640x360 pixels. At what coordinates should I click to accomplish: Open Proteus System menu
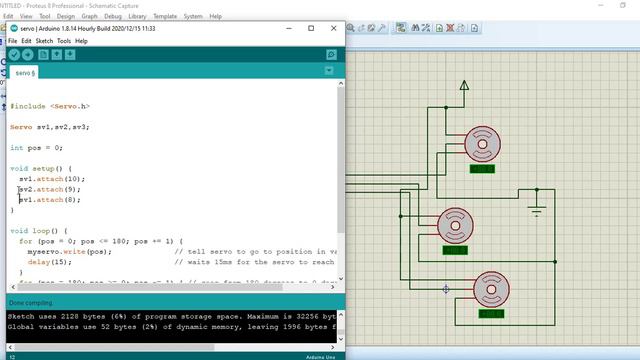coord(193,16)
